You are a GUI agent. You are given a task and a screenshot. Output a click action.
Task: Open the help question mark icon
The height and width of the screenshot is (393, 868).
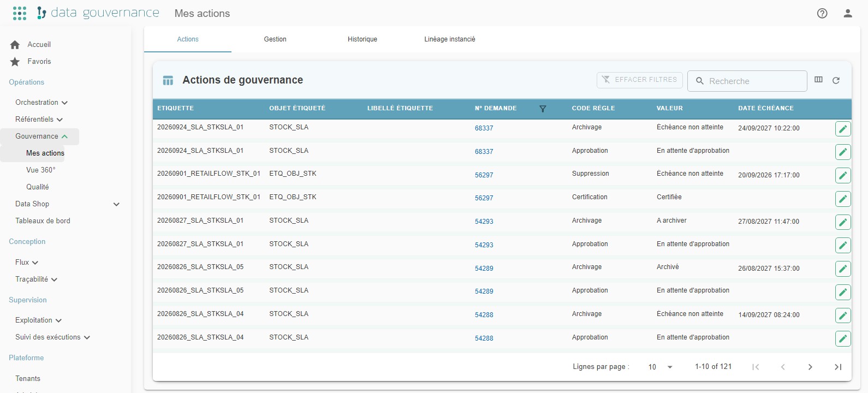[822, 13]
